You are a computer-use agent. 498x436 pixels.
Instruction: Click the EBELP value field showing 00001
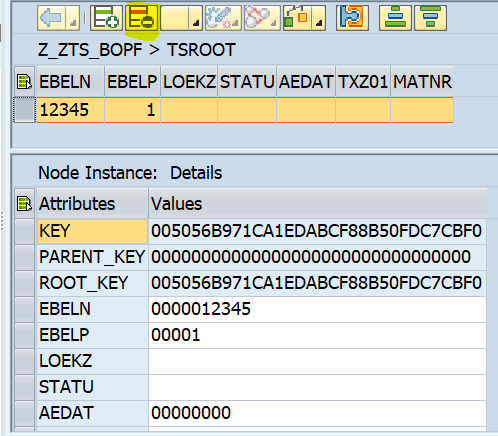tap(317, 335)
